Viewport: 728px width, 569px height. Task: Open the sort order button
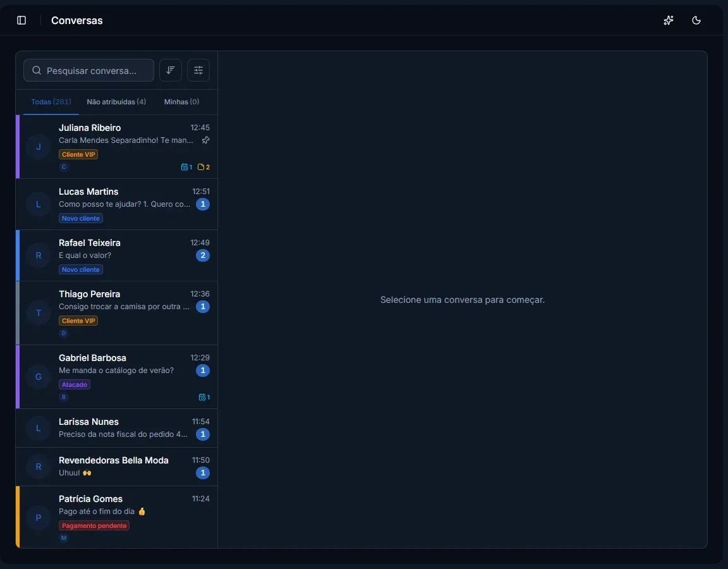click(x=171, y=70)
